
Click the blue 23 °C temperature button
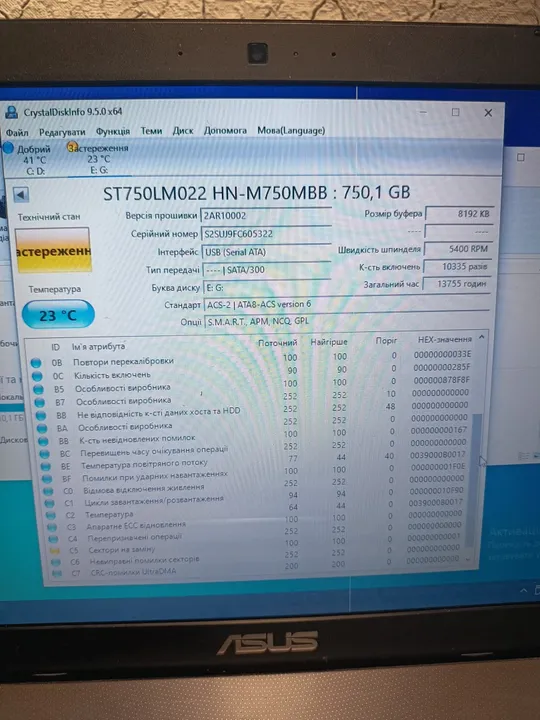click(x=58, y=315)
